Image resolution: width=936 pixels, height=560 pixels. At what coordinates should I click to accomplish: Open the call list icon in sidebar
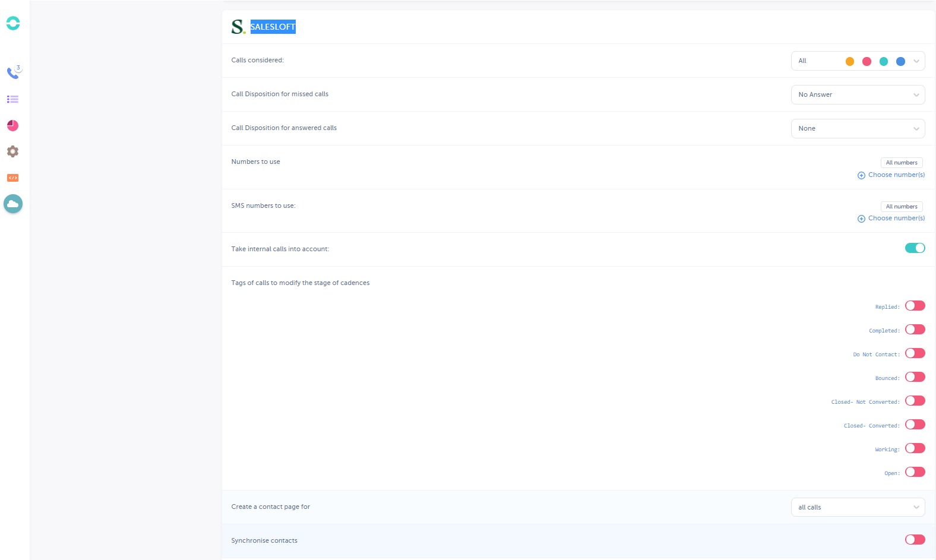point(12,99)
